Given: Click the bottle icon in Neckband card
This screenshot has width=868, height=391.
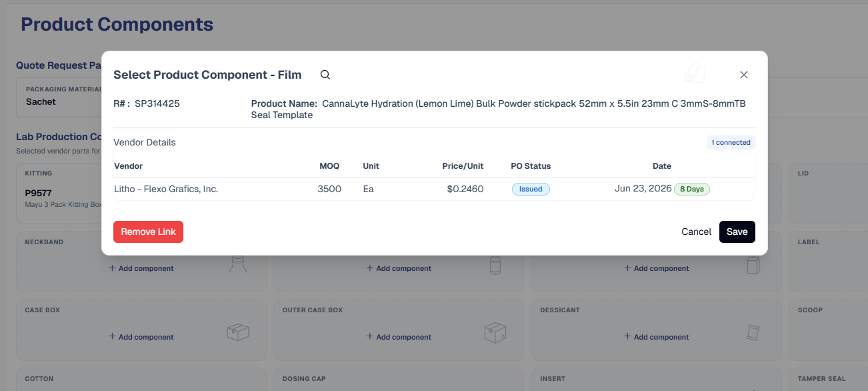Looking at the screenshot, I should 239,264.
